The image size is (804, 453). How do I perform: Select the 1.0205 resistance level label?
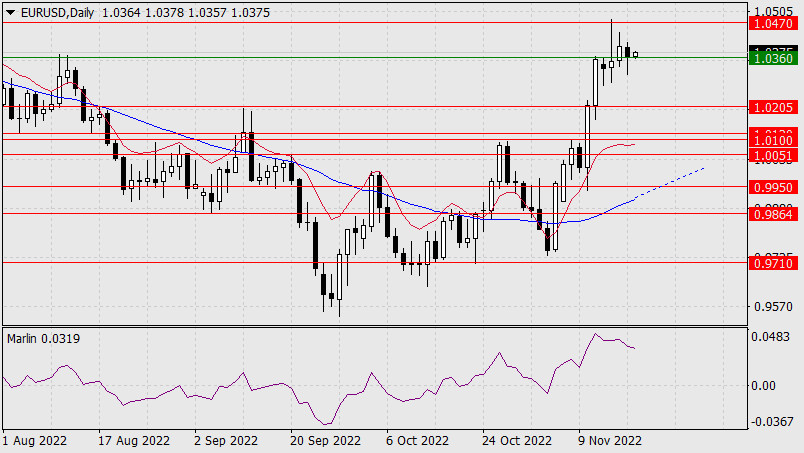click(774, 107)
